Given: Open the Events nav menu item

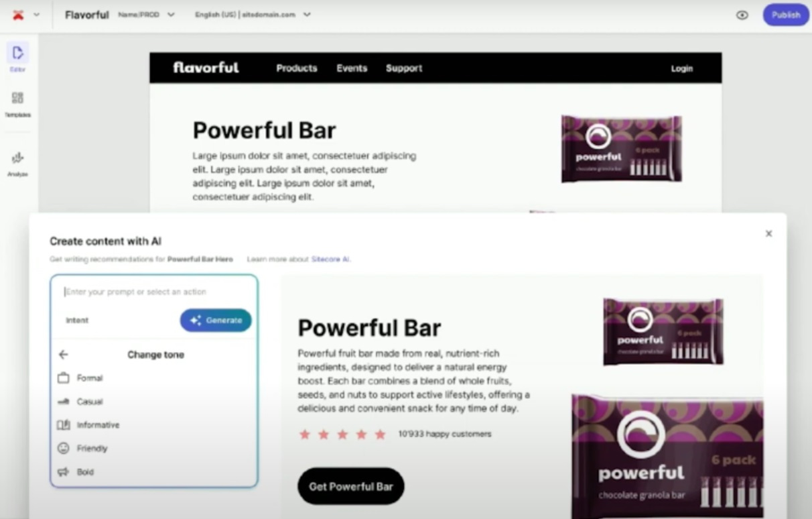Looking at the screenshot, I should (352, 68).
